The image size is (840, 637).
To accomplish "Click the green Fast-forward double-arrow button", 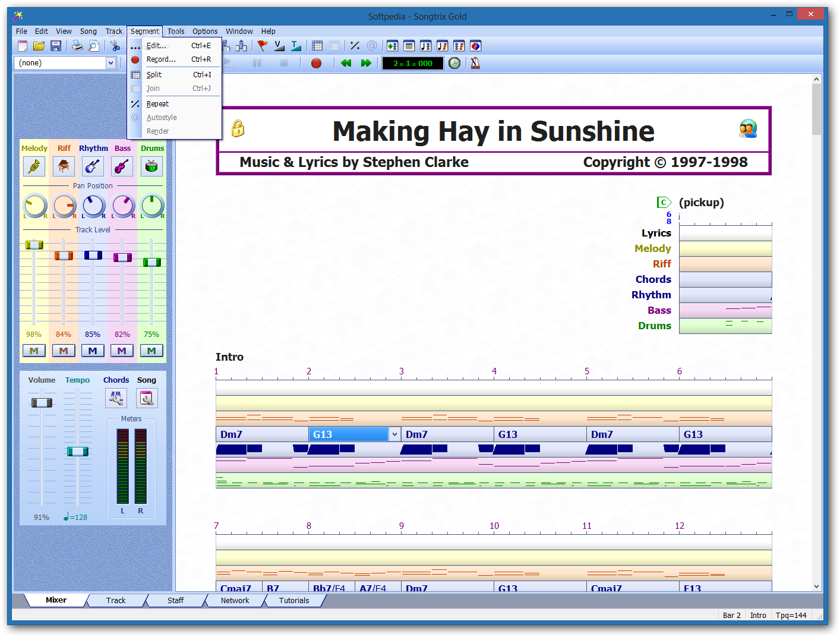I will 366,63.
